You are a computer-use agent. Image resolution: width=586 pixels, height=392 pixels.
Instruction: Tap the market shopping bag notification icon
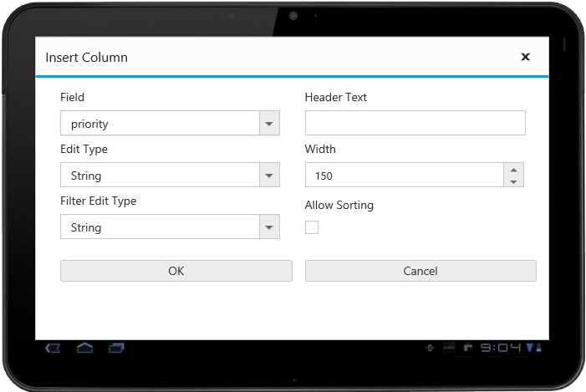point(467,349)
